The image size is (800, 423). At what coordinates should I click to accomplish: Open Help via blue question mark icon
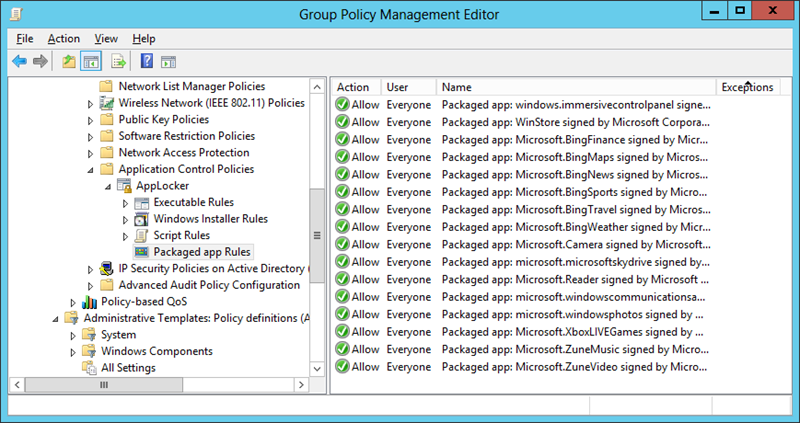[146, 61]
